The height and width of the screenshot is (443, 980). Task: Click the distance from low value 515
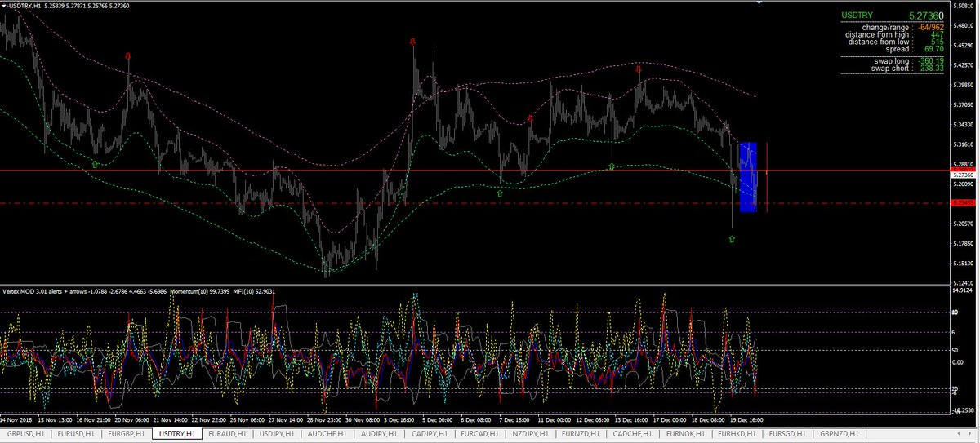coord(938,42)
